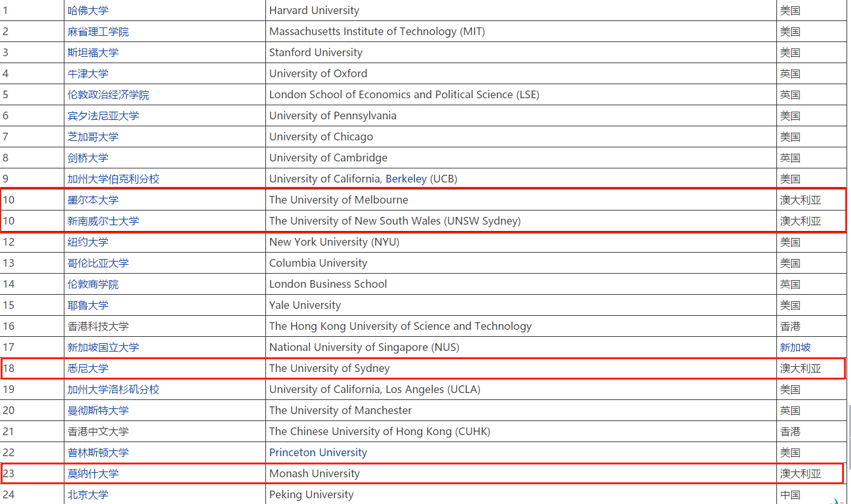Click 中国 in the Peking University row
The height and width of the screenshot is (504, 851).
pyautogui.click(x=790, y=494)
